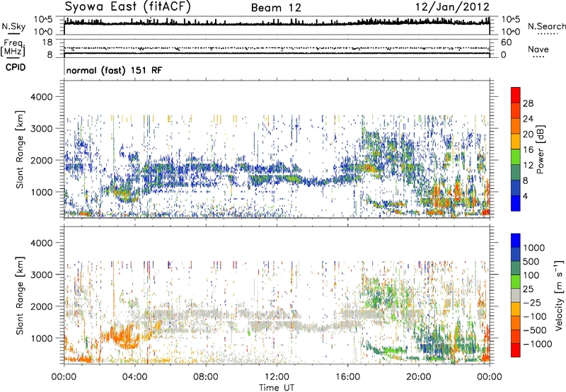566x392 pixels.
Task: Click the '3000' tick in the power panel
Action: 42,129
